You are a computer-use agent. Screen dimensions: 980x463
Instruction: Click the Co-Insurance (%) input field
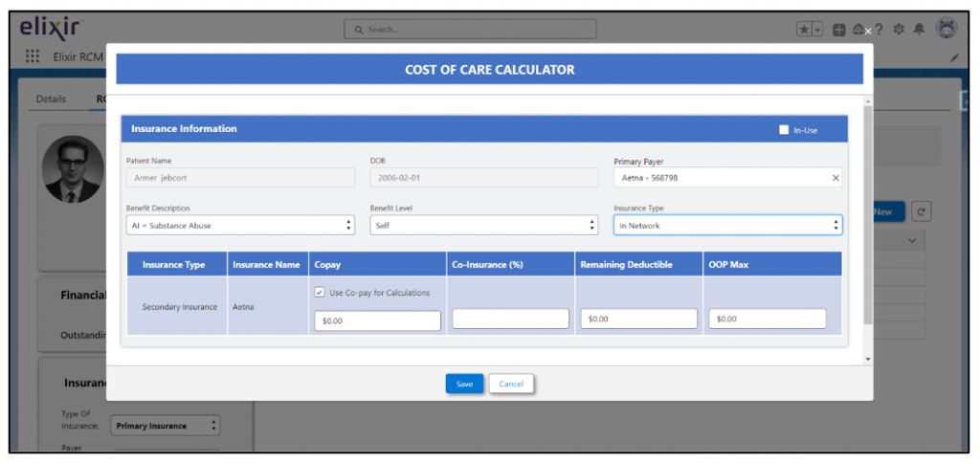click(x=510, y=319)
